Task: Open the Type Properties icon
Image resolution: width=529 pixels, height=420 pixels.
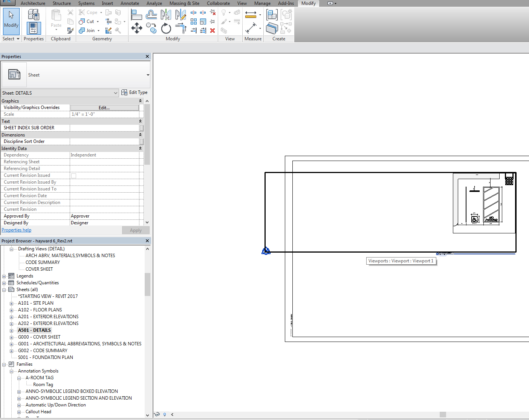Action: tap(34, 15)
